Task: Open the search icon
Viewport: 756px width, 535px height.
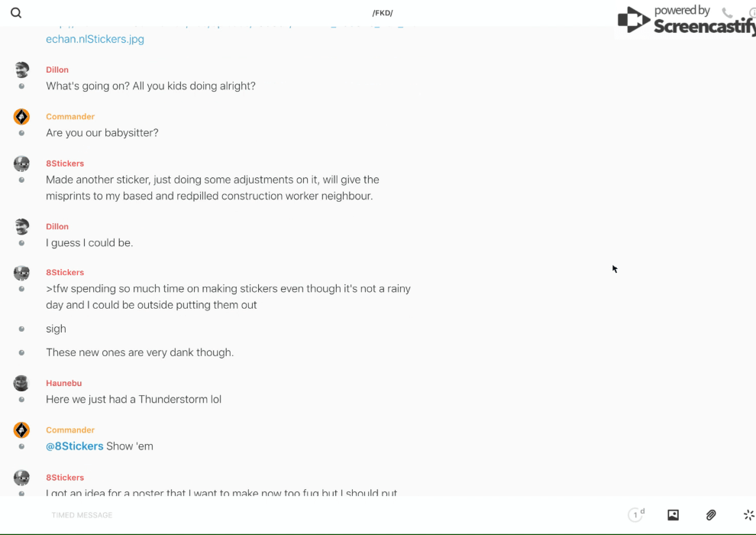Action: (16, 13)
